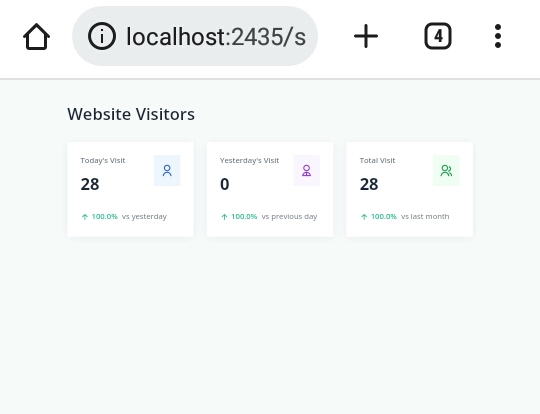The image size is (540, 414).
Task: Open the three-dot browser menu
Action: (x=498, y=36)
